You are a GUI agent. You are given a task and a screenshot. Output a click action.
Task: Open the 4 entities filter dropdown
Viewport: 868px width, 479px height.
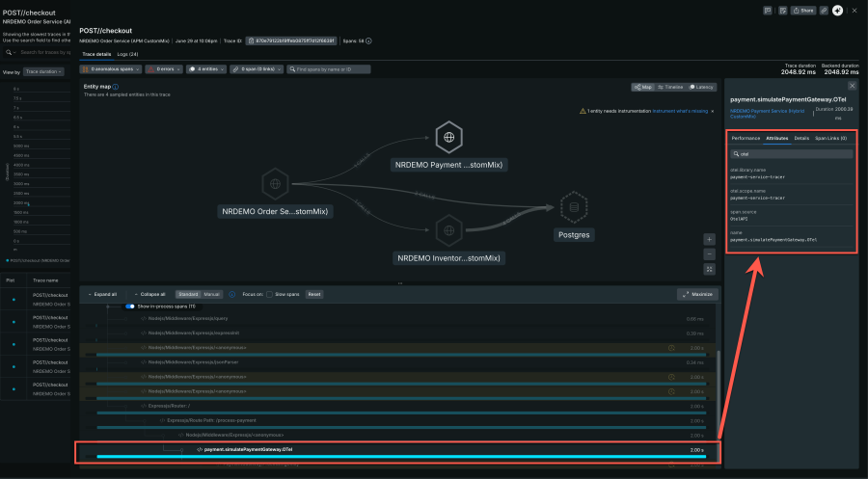coord(206,69)
